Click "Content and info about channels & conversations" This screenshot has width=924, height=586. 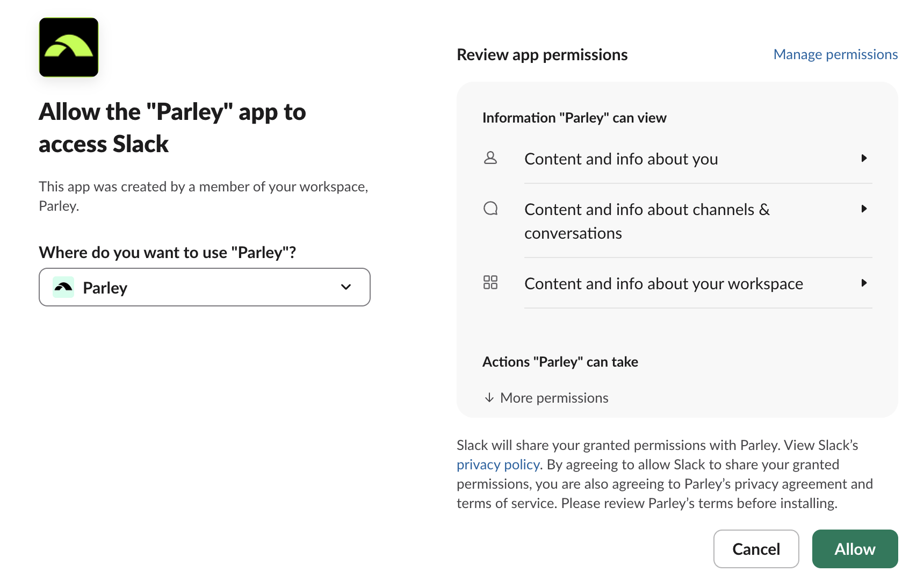[x=647, y=221]
